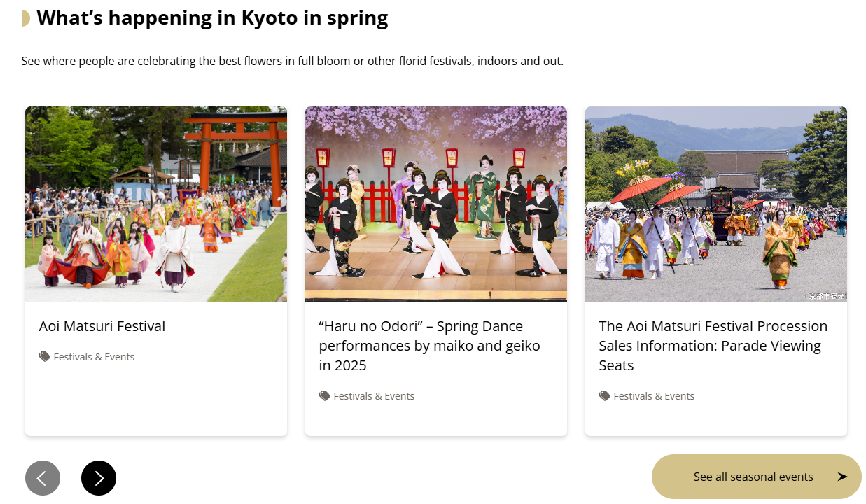Click the previous slide arrow button
This screenshot has width=866, height=504.
(x=43, y=478)
